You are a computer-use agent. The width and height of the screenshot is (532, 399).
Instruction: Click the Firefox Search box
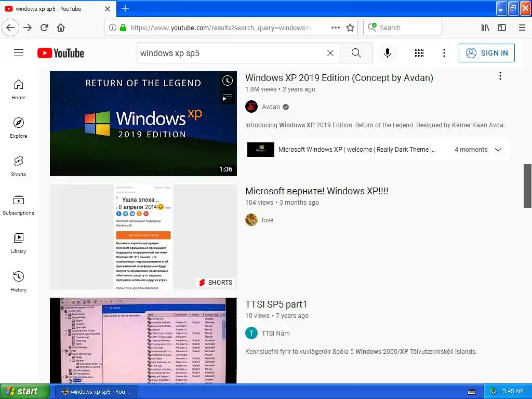403,28
